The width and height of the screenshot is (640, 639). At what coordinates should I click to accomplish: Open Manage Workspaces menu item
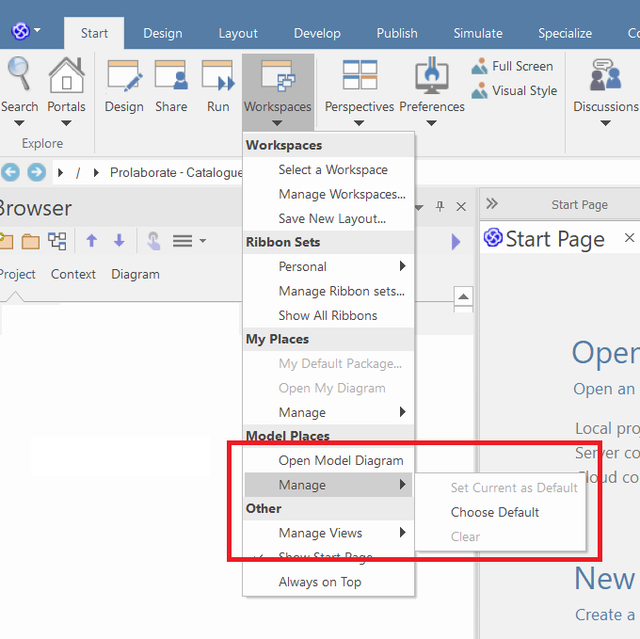[x=329, y=194]
